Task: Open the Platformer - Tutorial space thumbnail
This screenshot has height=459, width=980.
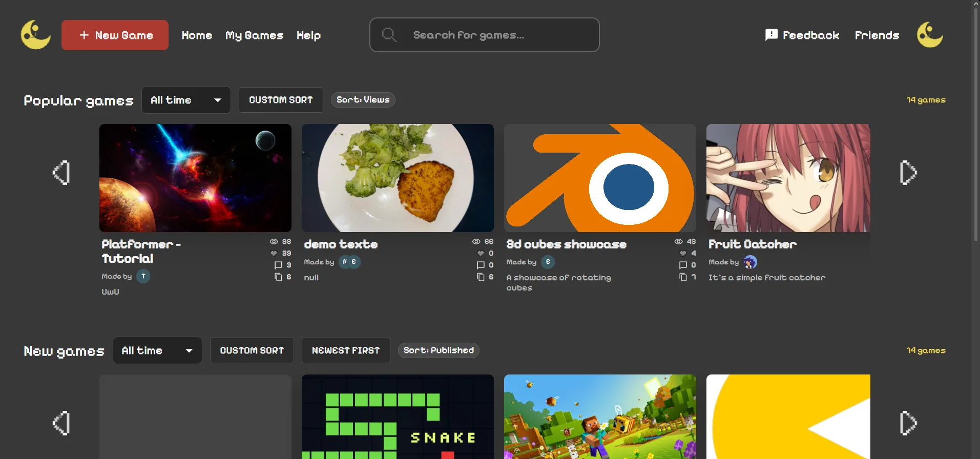Action: pos(195,178)
